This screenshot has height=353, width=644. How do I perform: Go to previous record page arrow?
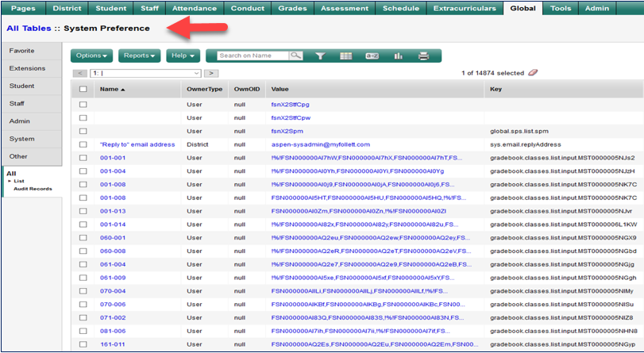[x=79, y=74]
